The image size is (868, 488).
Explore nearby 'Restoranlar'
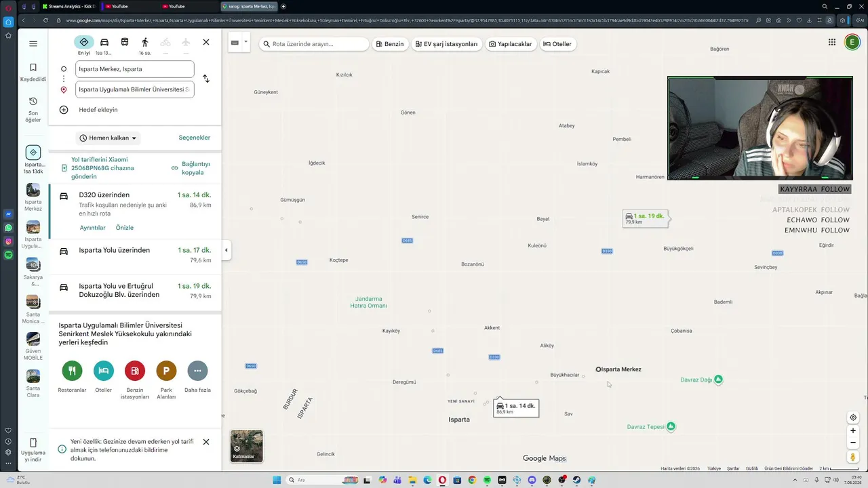pyautogui.click(x=72, y=376)
